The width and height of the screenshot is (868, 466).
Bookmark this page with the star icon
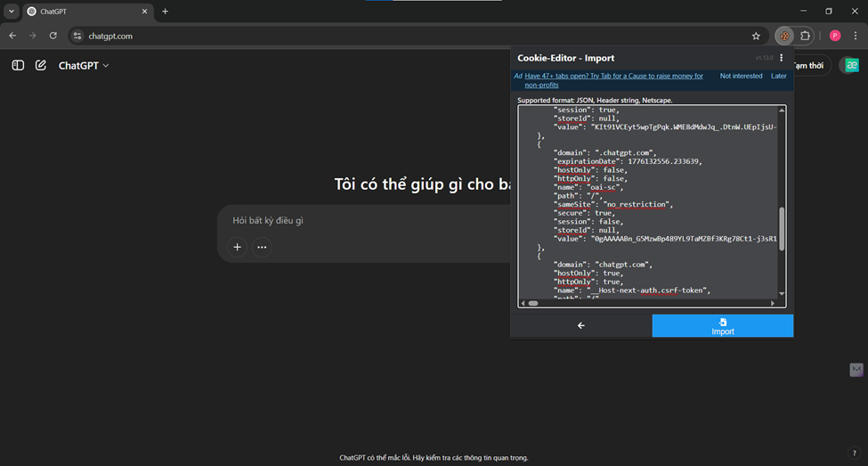[756, 36]
